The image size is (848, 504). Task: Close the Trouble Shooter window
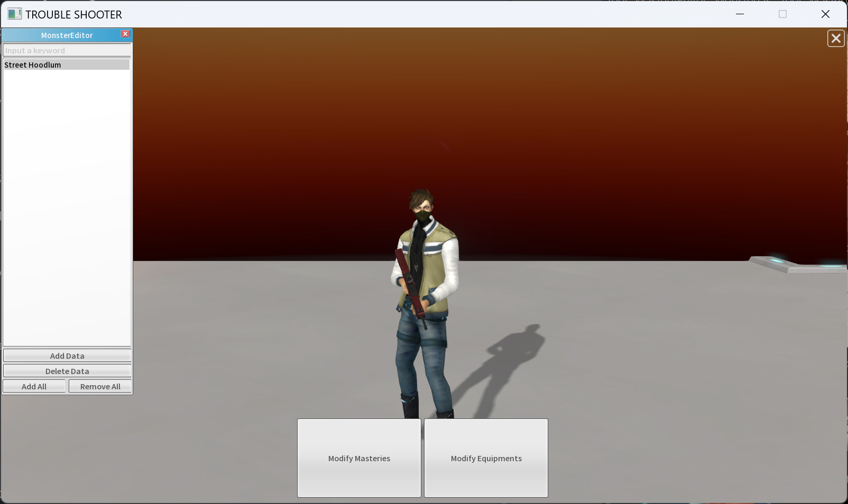coord(825,14)
